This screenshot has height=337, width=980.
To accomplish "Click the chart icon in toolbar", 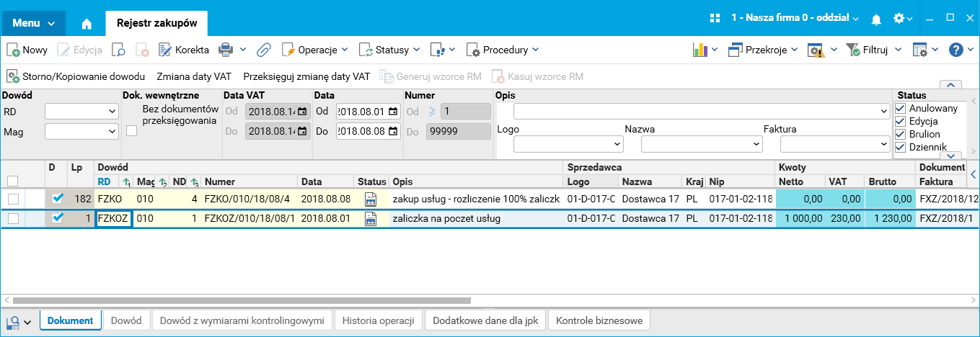I will [x=699, y=50].
